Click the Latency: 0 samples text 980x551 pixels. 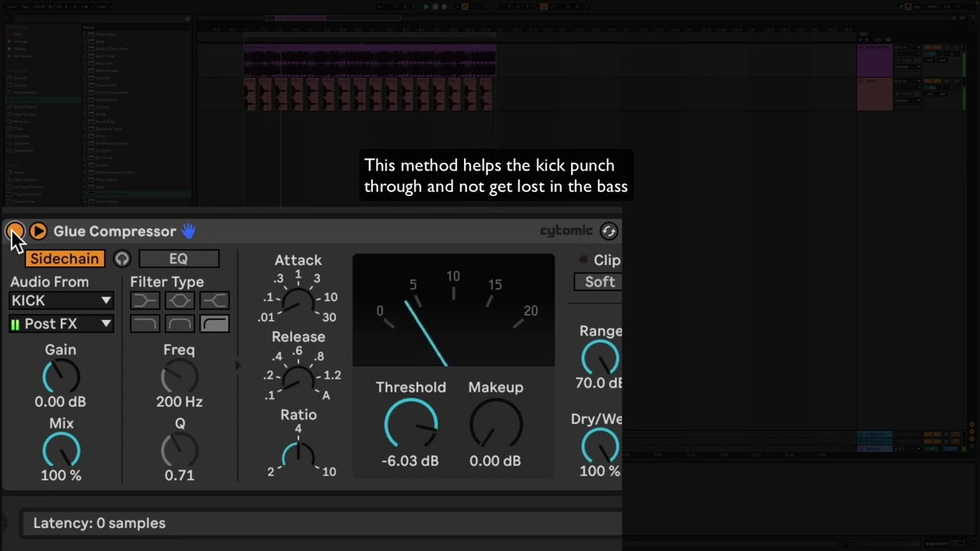[x=99, y=523]
